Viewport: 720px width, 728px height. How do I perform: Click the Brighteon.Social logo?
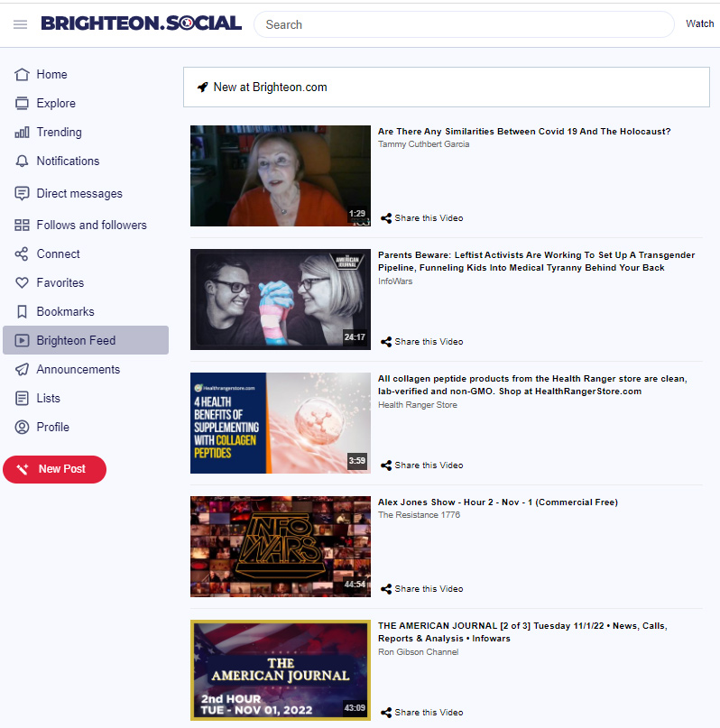click(141, 23)
